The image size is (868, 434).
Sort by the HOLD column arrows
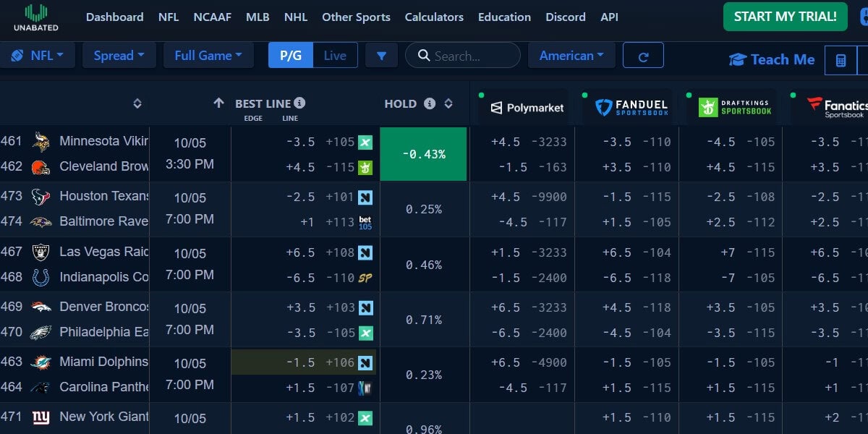pyautogui.click(x=448, y=103)
